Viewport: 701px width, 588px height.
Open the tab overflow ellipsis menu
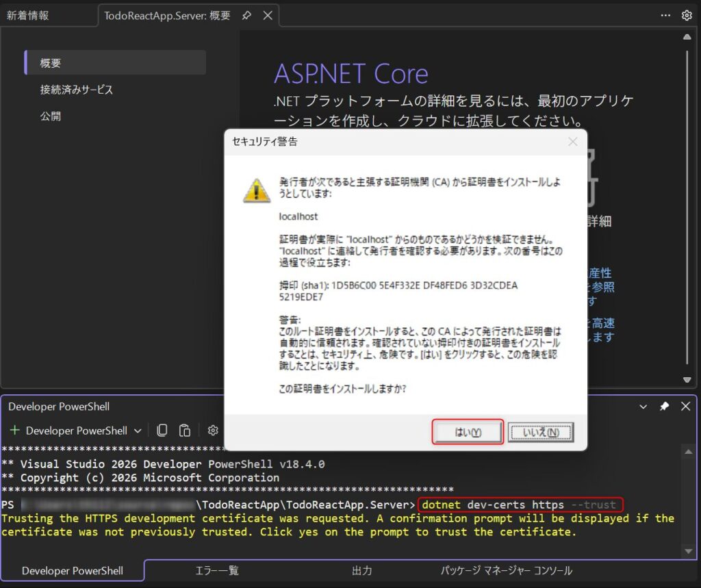(x=665, y=15)
